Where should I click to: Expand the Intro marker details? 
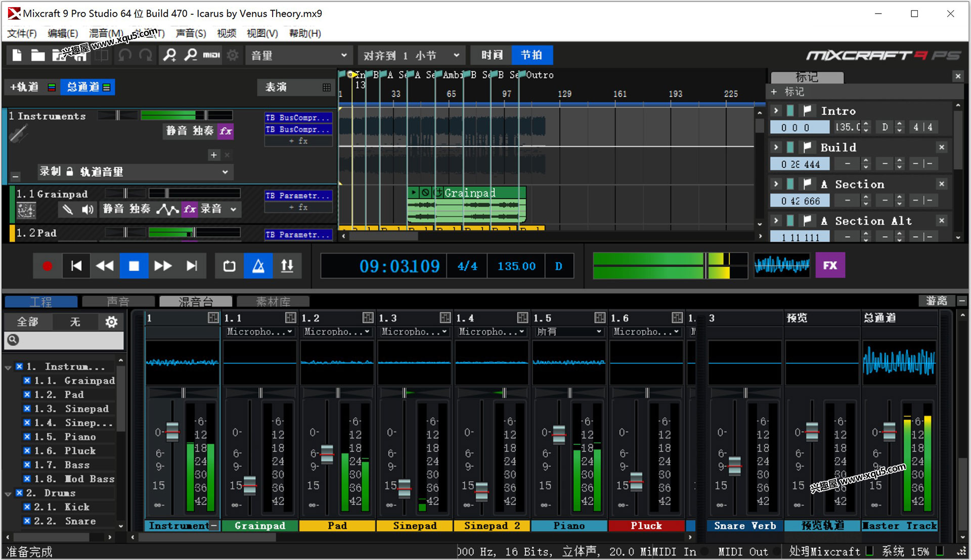tap(776, 111)
